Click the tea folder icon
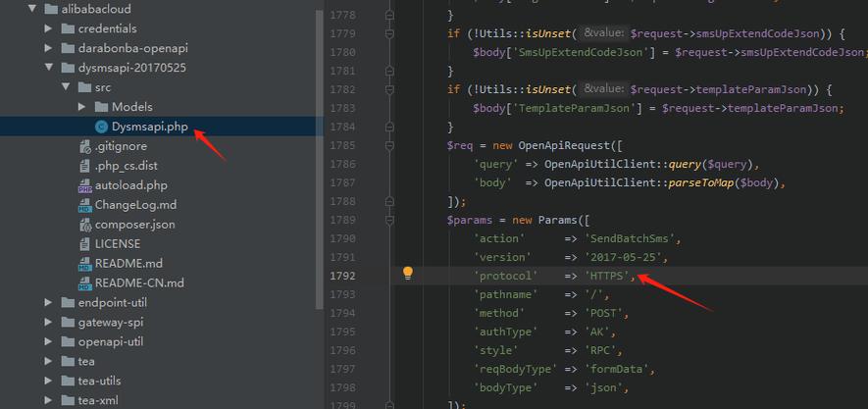Image resolution: width=868 pixels, height=409 pixels. coord(68,361)
